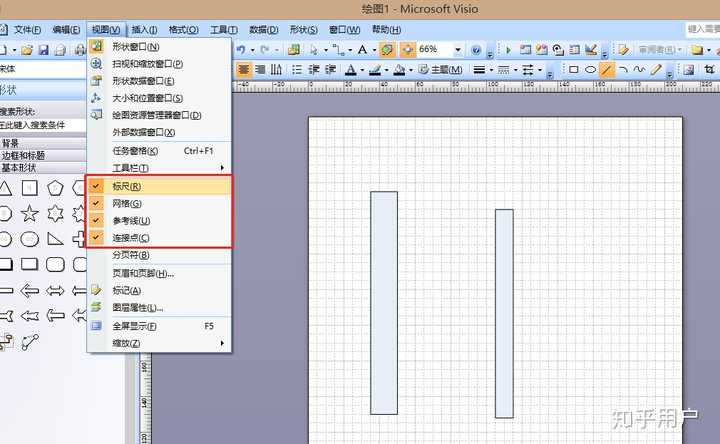
Task: Select the taller left rectangle on canvas
Action: point(384,303)
